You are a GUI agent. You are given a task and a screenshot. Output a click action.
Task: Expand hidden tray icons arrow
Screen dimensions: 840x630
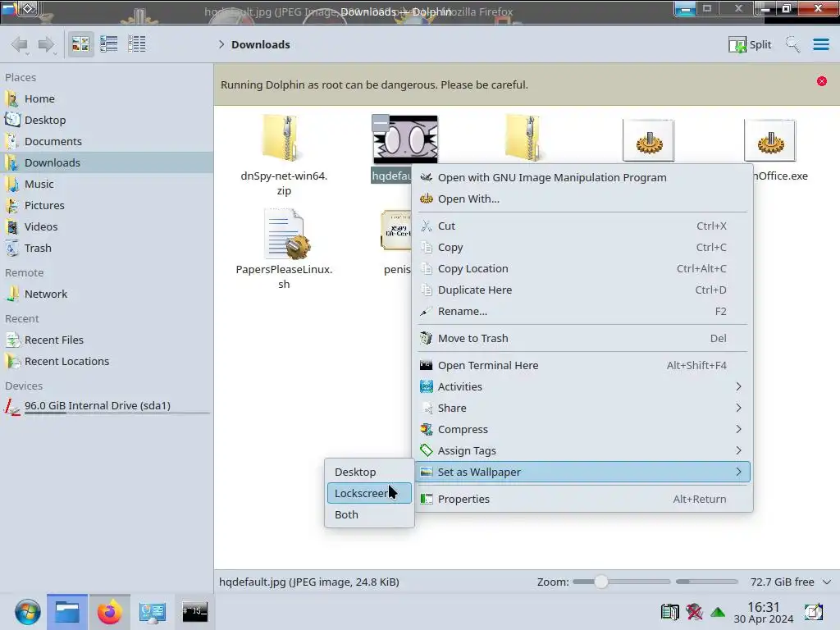click(718, 612)
